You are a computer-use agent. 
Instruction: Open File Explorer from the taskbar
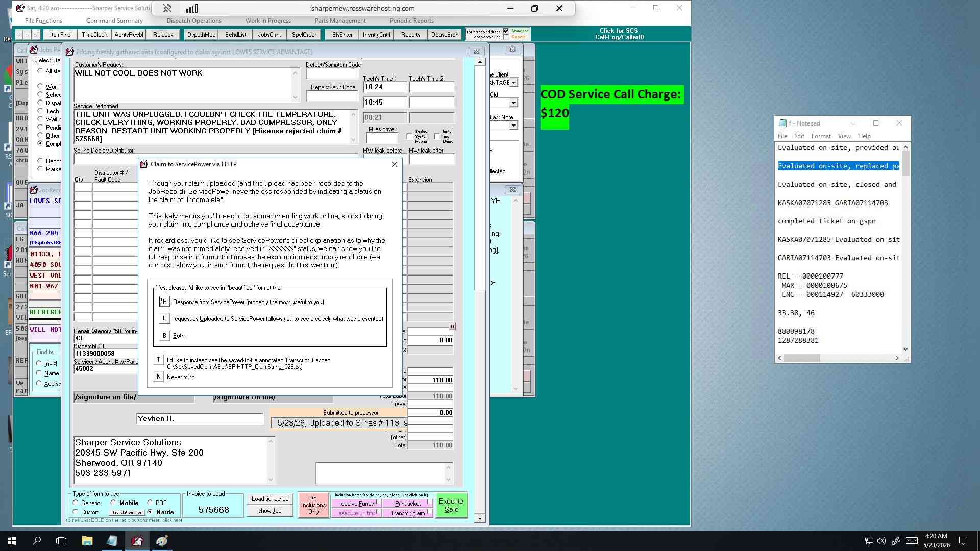click(x=87, y=540)
